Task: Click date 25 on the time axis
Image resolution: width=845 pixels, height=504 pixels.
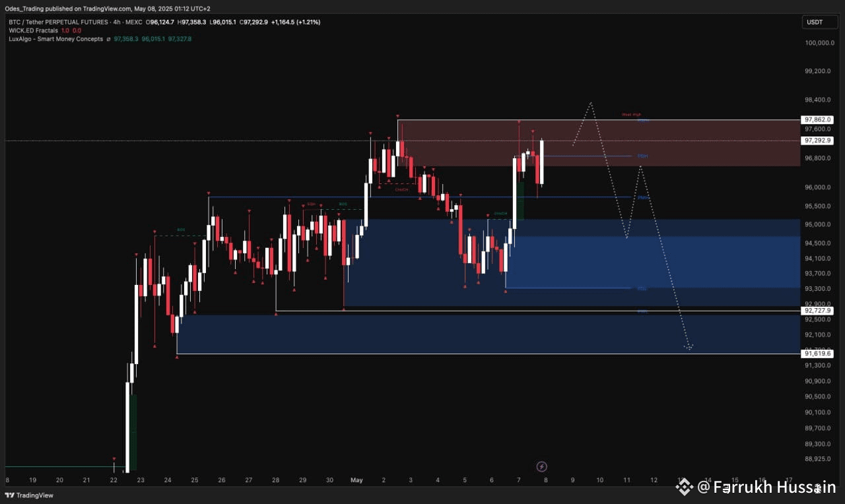Action: pos(195,480)
